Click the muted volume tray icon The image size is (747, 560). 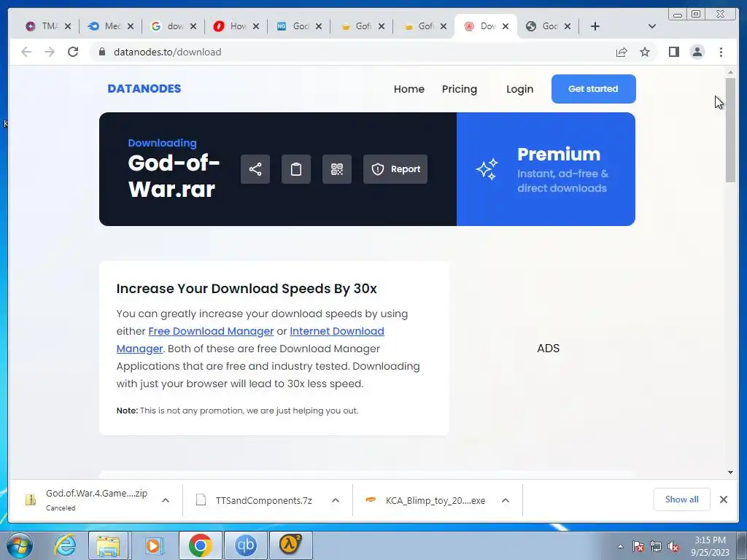pos(673,546)
